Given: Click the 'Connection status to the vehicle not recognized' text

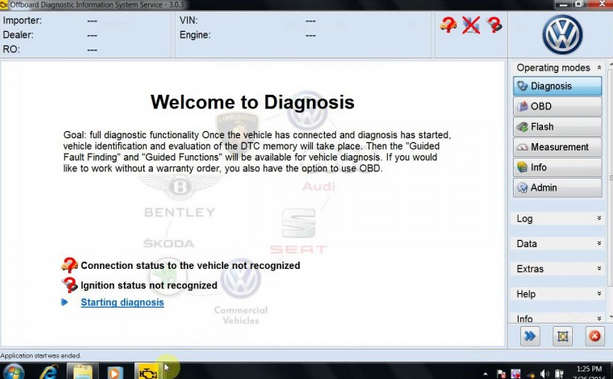Looking at the screenshot, I should click(190, 265).
